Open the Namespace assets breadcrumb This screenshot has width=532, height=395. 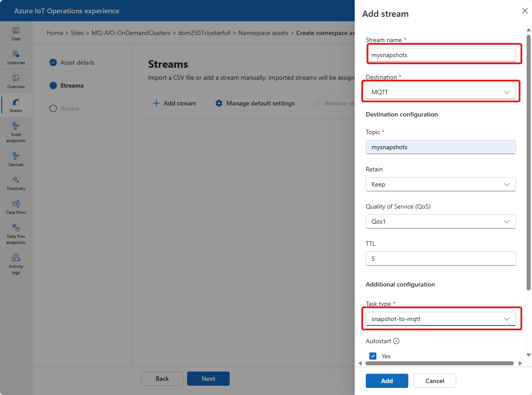[x=263, y=33]
